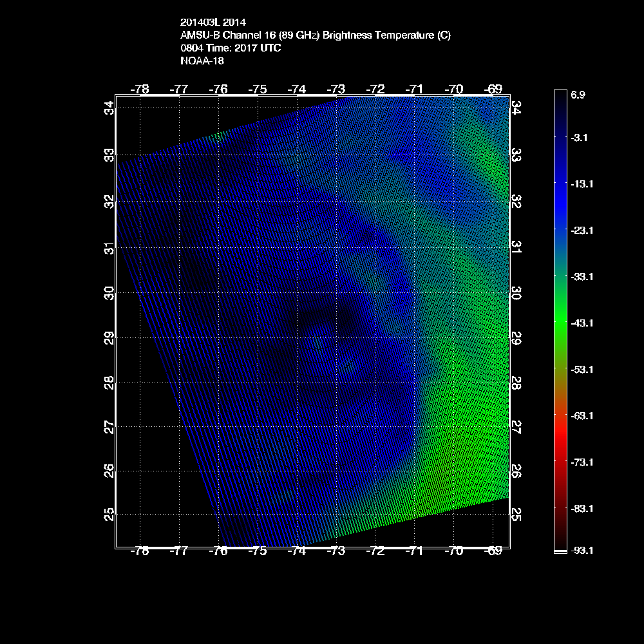Screen dimensions: 644x644
Task: Click the -71 longitude label on the bottom axis
Action: (415, 551)
